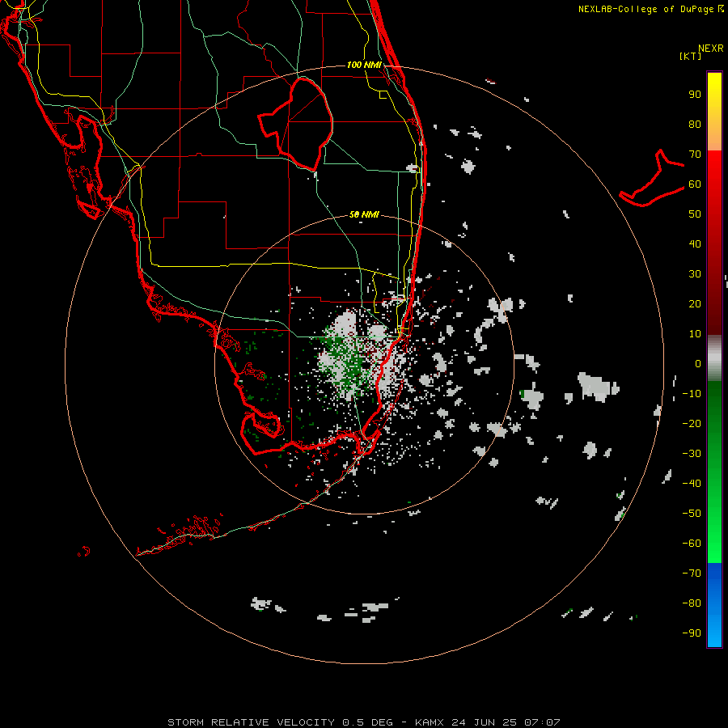Click the Storm Relative Velocity caption at bottom

coord(364,722)
